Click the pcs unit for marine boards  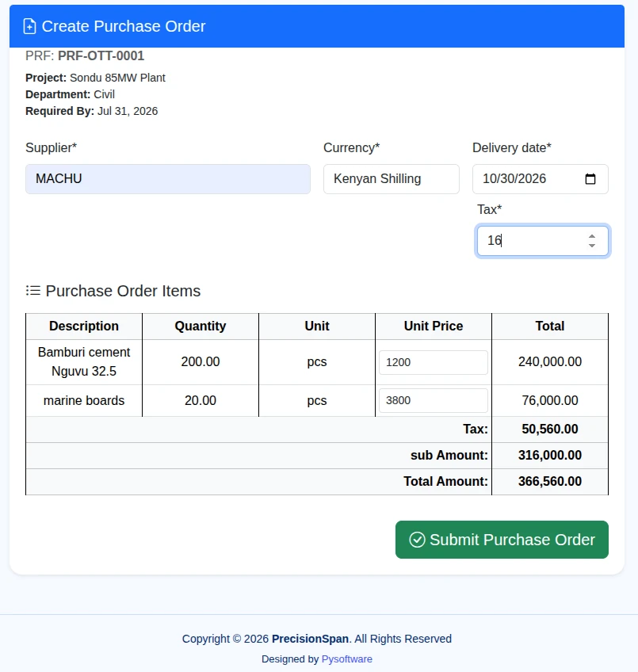point(317,400)
